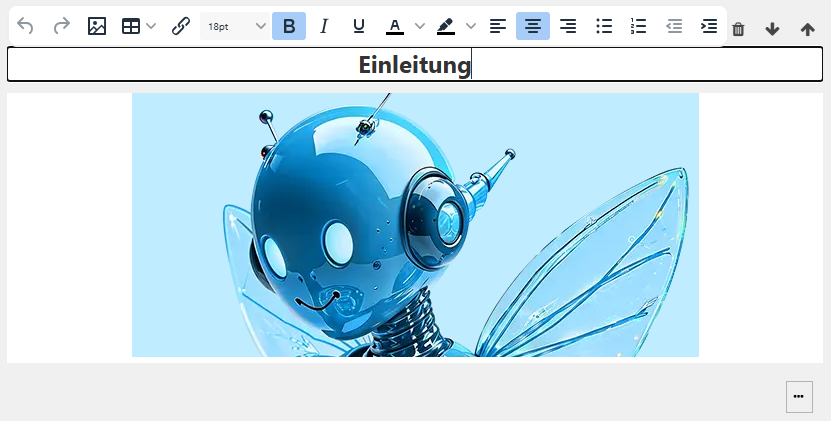Move block up with up arrow
The width and height of the screenshot is (831, 421).
click(808, 29)
